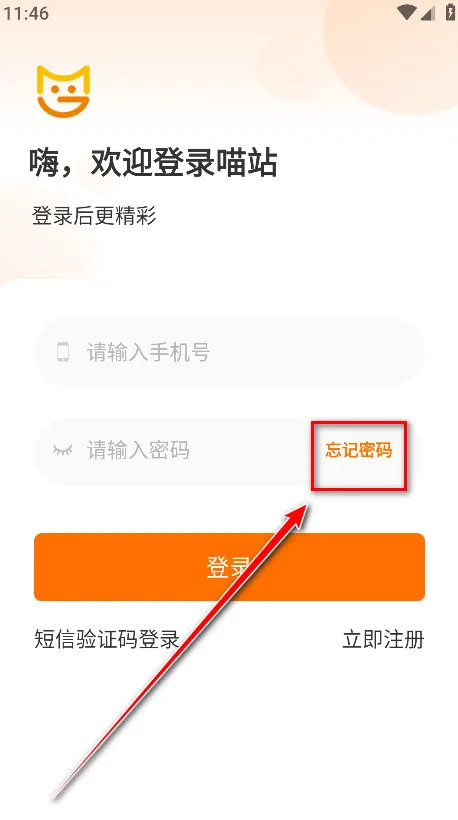Click the WiFi signal status icon

(407, 13)
